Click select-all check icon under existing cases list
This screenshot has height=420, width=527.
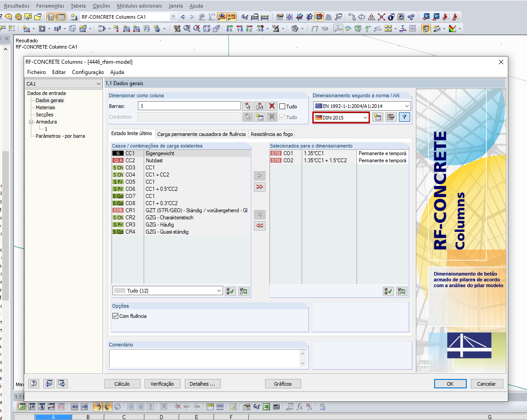pos(230,291)
